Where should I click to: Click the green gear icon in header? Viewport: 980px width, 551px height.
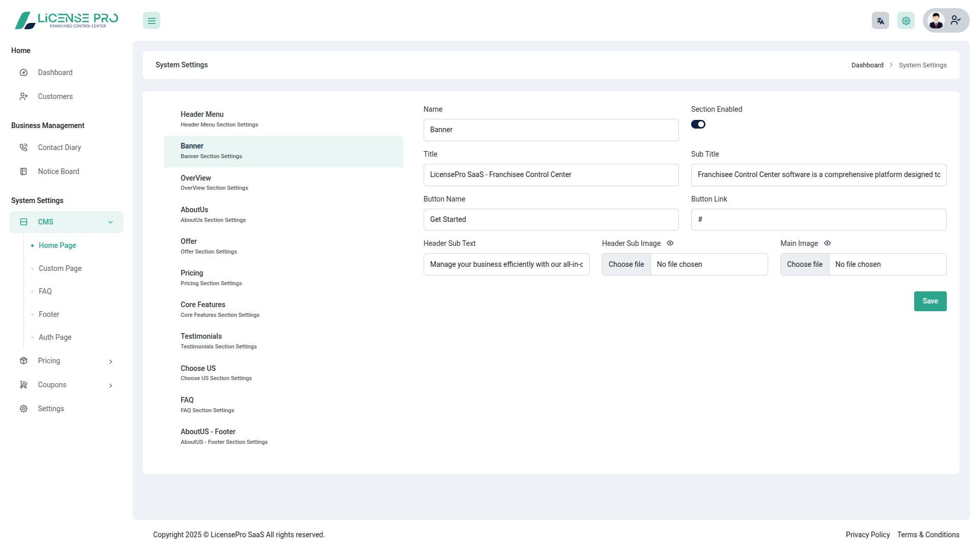906,21
